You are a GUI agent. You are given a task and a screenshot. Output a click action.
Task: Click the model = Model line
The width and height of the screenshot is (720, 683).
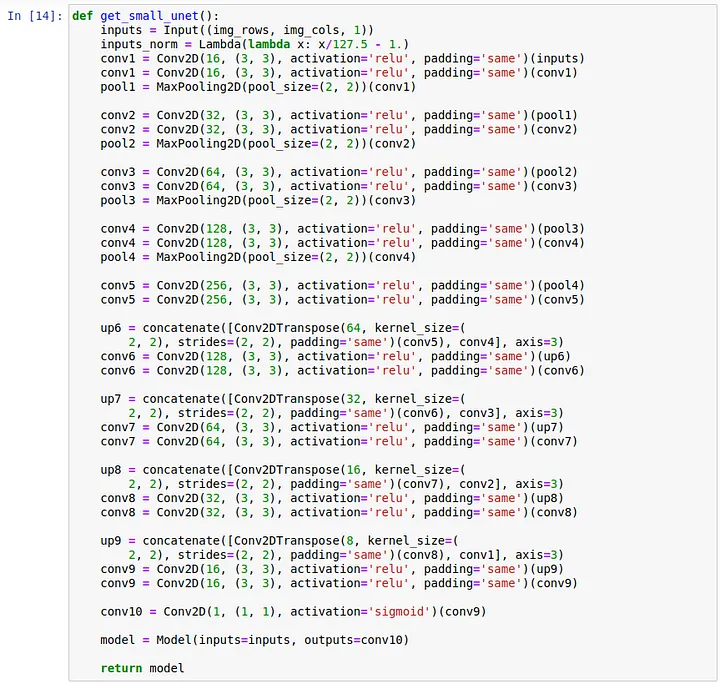[254, 640]
